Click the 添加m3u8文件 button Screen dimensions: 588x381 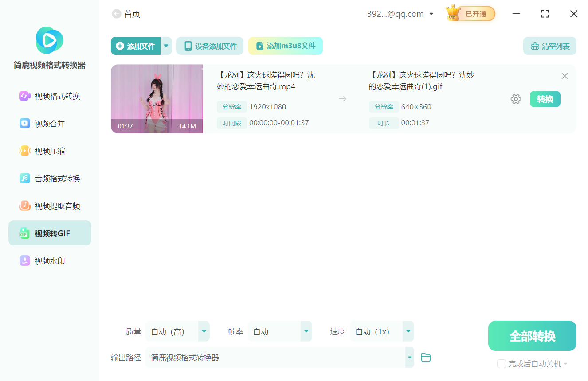pos(286,46)
